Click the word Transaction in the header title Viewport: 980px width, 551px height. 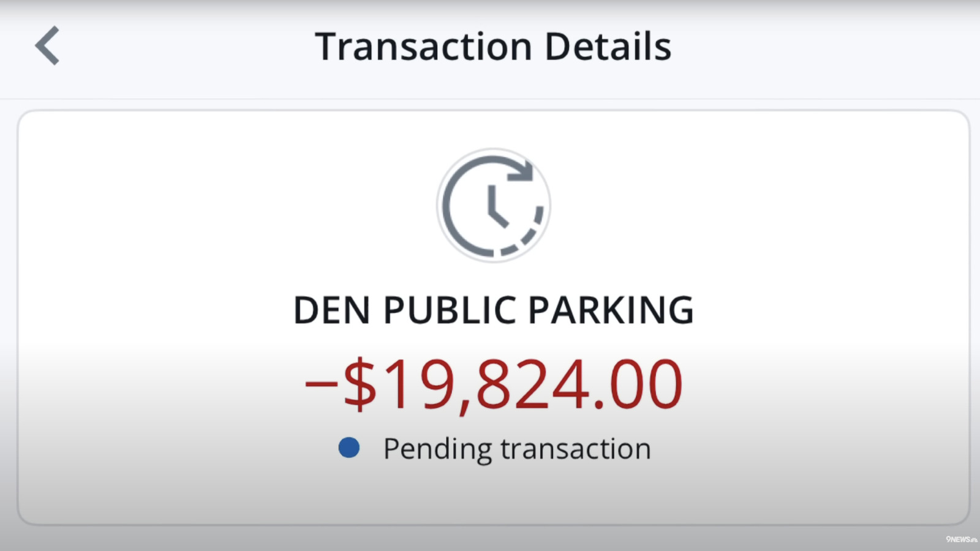[423, 47]
